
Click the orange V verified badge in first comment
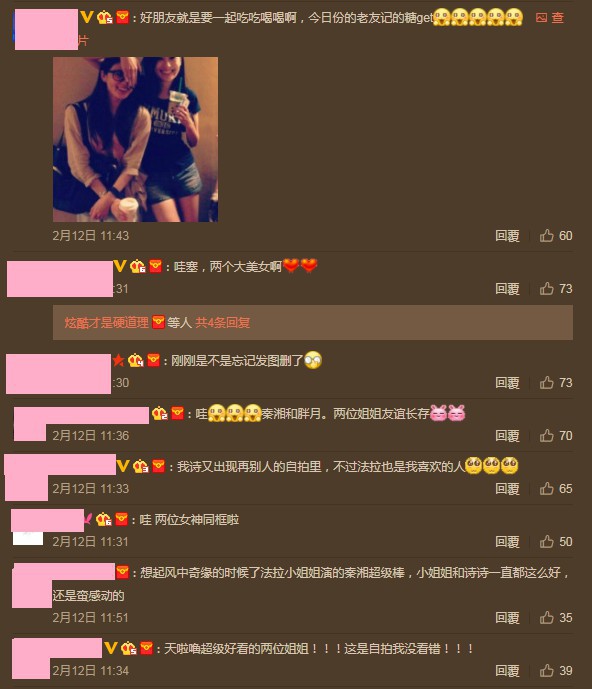(x=87, y=17)
